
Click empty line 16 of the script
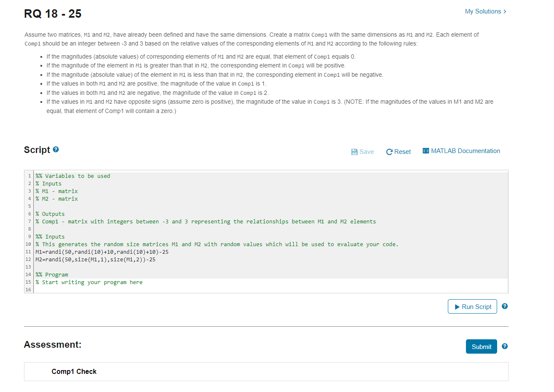pos(84,290)
